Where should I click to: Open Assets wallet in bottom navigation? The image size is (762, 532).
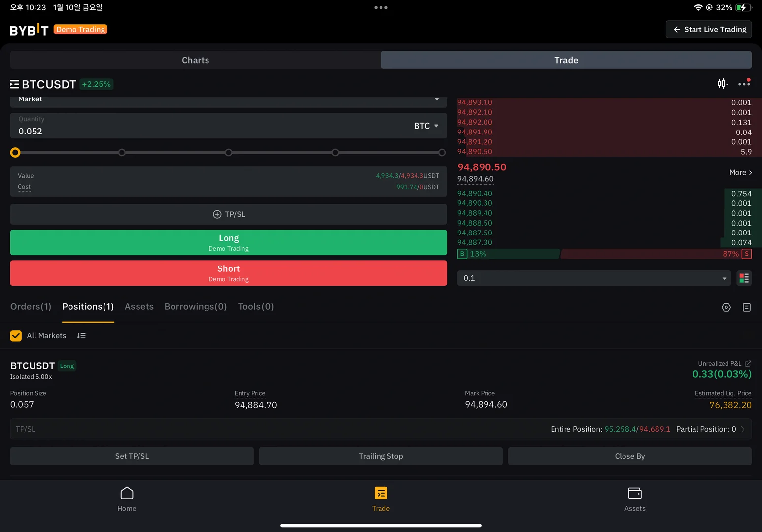pyautogui.click(x=635, y=499)
